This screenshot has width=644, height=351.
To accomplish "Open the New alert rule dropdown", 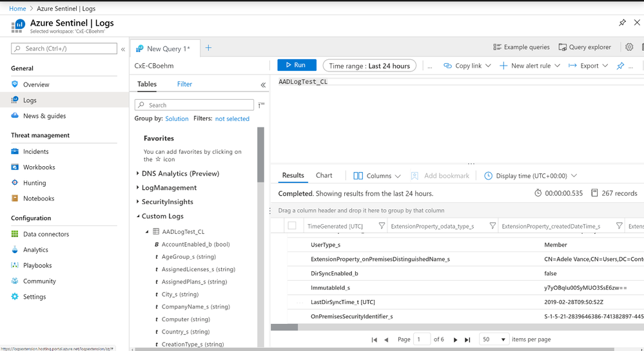I will pos(529,66).
